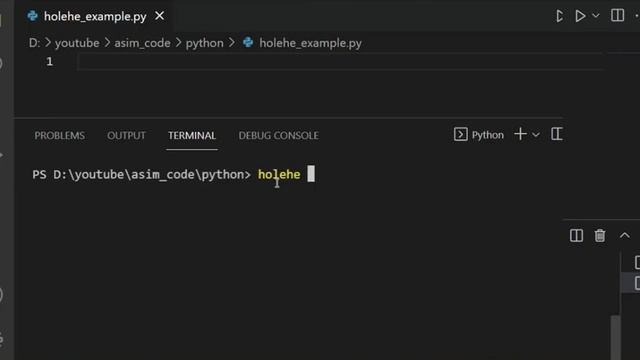Click the terminal vertical scrollbar
Viewport: 640px width, 360px height.
pyautogui.click(x=616, y=337)
